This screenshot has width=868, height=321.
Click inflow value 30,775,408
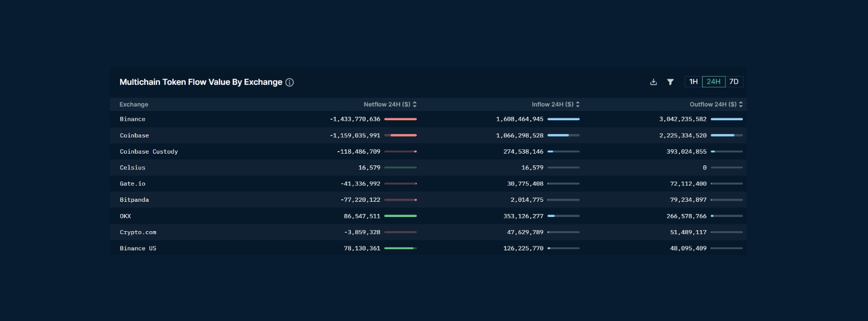click(525, 184)
